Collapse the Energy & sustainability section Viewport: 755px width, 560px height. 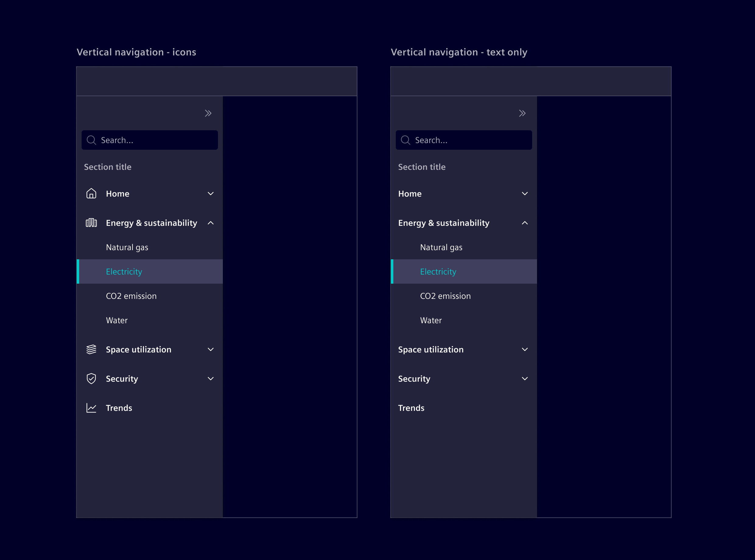211,223
